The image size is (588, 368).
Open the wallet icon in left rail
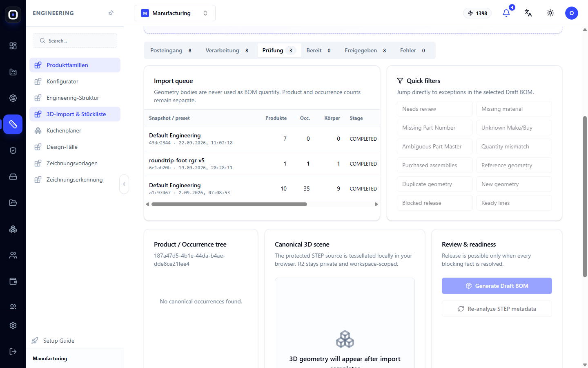coord(13,281)
